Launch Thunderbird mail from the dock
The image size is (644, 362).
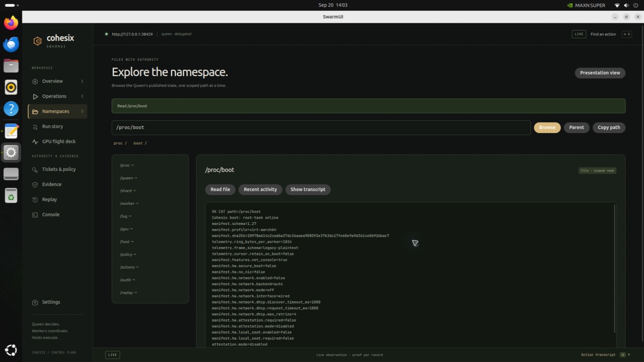[x=11, y=44]
